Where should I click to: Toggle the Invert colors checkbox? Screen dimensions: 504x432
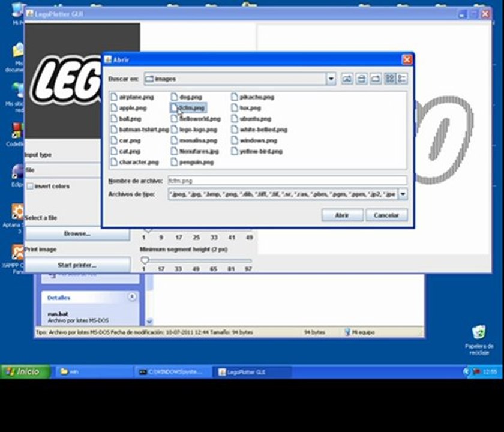click(30, 187)
